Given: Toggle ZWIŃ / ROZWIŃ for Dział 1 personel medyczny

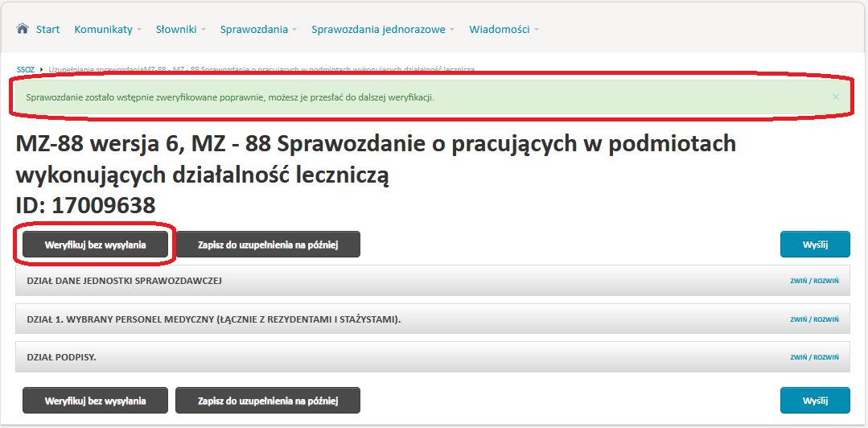Looking at the screenshot, I should click(x=814, y=319).
